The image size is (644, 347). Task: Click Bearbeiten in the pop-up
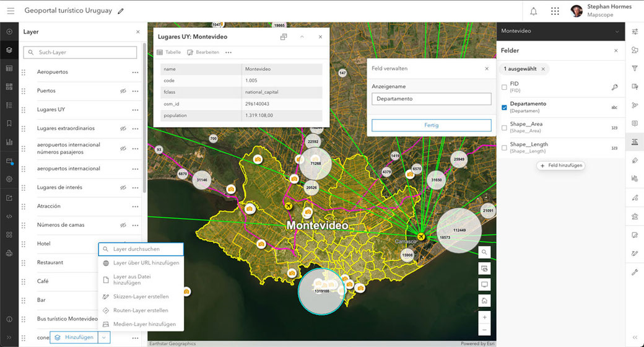coord(203,52)
